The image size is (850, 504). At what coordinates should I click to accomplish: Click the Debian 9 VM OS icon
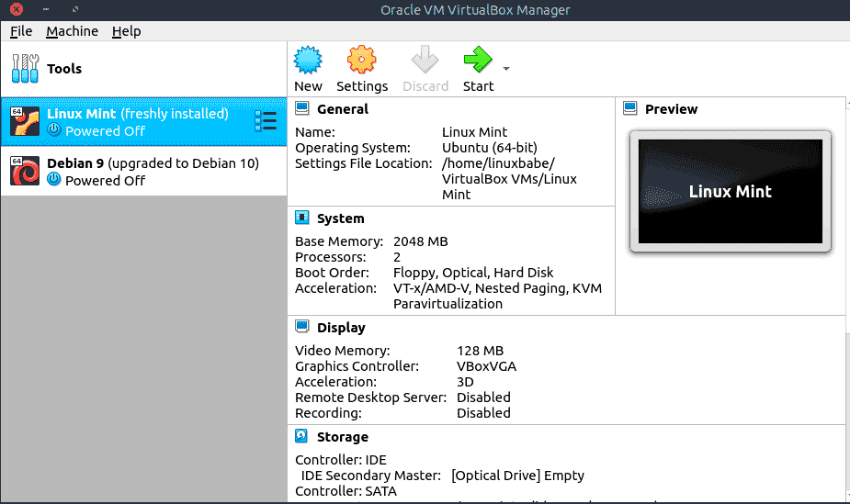[x=24, y=172]
